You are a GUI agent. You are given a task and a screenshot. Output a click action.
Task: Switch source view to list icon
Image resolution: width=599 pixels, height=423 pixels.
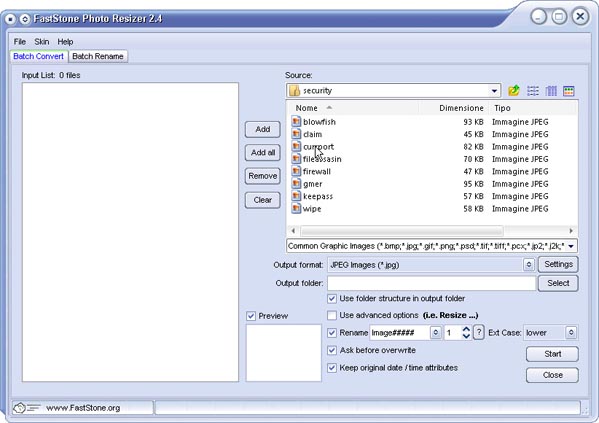[x=533, y=91]
